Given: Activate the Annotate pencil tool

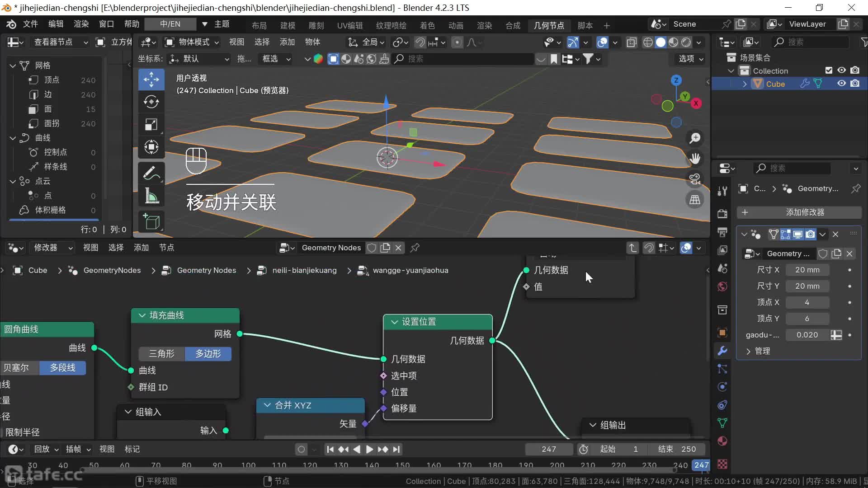Looking at the screenshot, I should [x=151, y=173].
